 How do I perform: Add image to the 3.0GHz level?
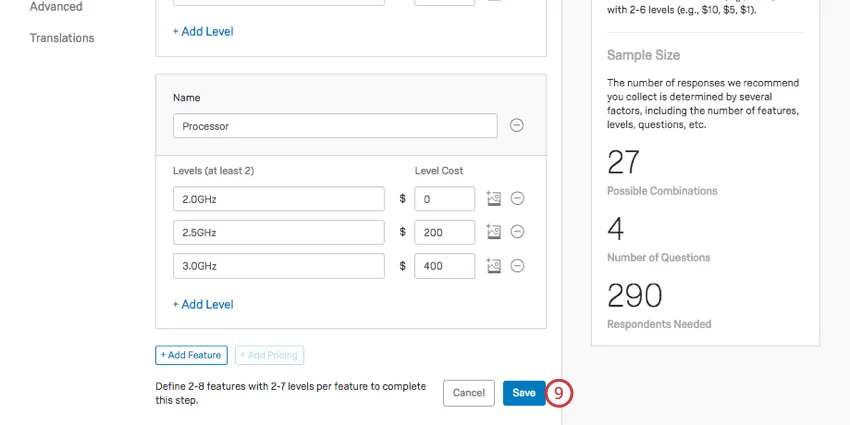[493, 266]
